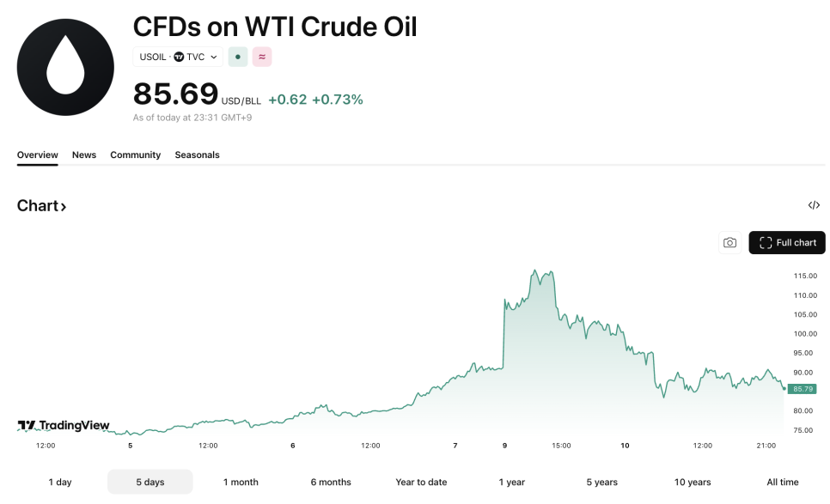Click the WTI crude oil drop logo
This screenshot has width=830, height=504.
pyautogui.click(x=65, y=67)
